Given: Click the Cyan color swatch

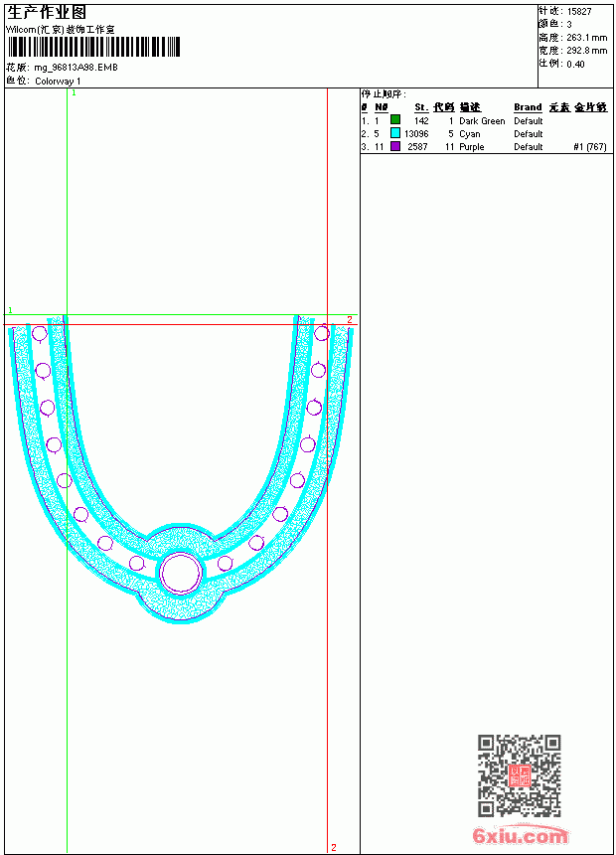Looking at the screenshot, I should pyautogui.click(x=395, y=133).
